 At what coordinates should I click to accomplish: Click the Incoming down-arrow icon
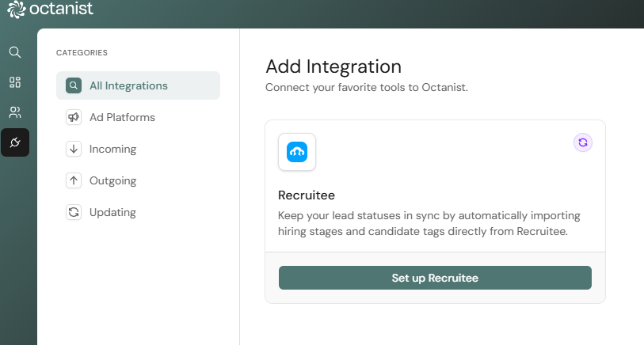74,149
